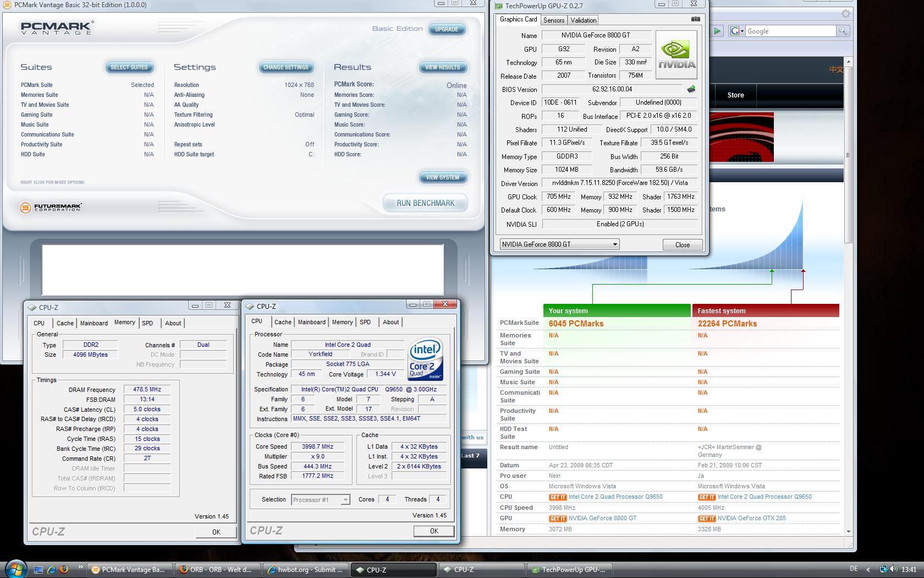This screenshot has width=924, height=578.
Task: Open Mainboard tab in left CPU-Z window
Action: point(94,323)
